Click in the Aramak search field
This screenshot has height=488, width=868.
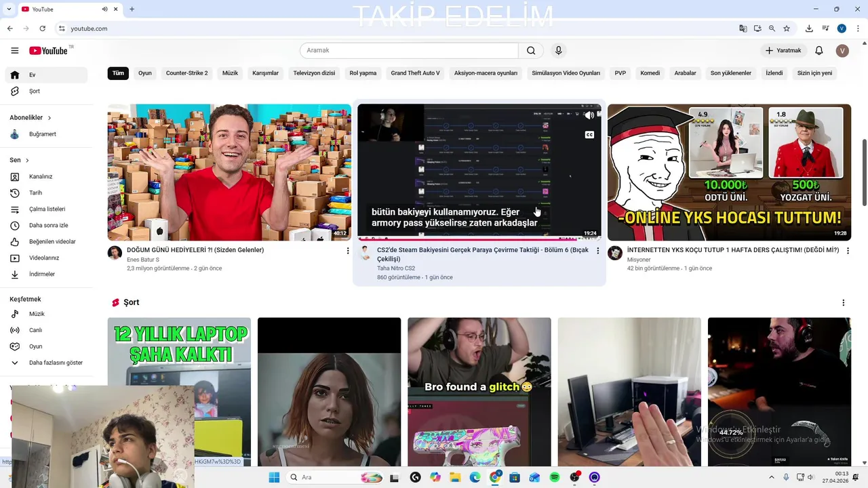(409, 51)
